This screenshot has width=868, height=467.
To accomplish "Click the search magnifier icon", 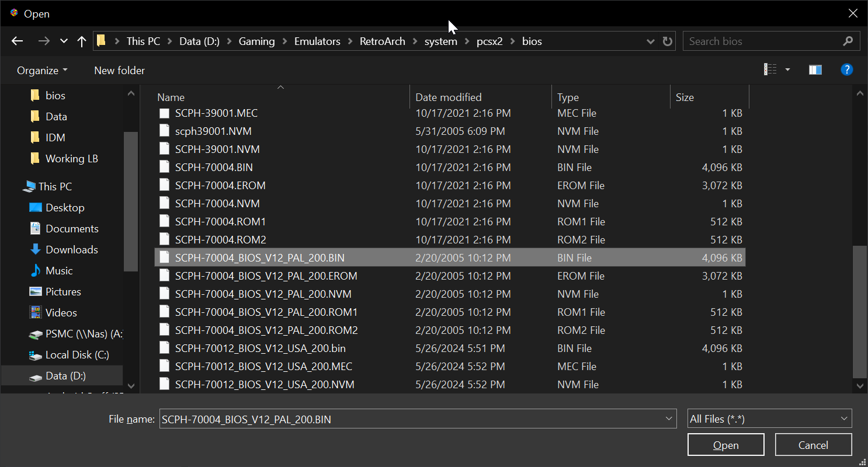I will [848, 41].
